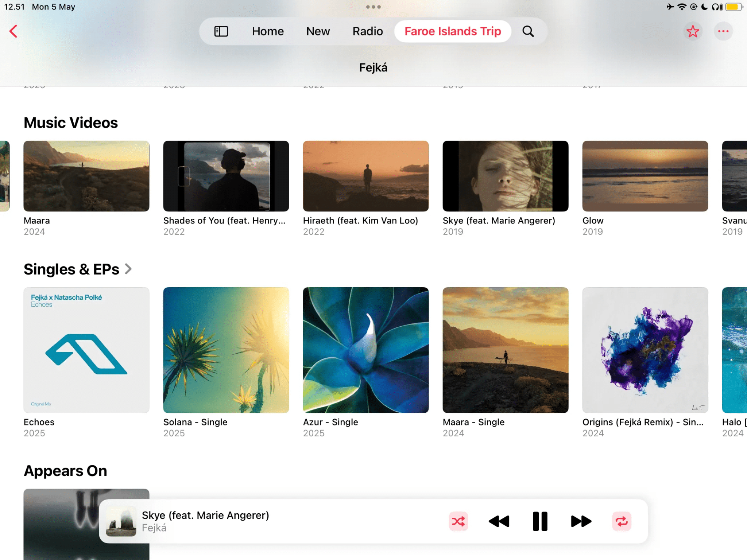Rewind to the previous track
Viewport: 747px width, 560px height.
pyautogui.click(x=499, y=521)
